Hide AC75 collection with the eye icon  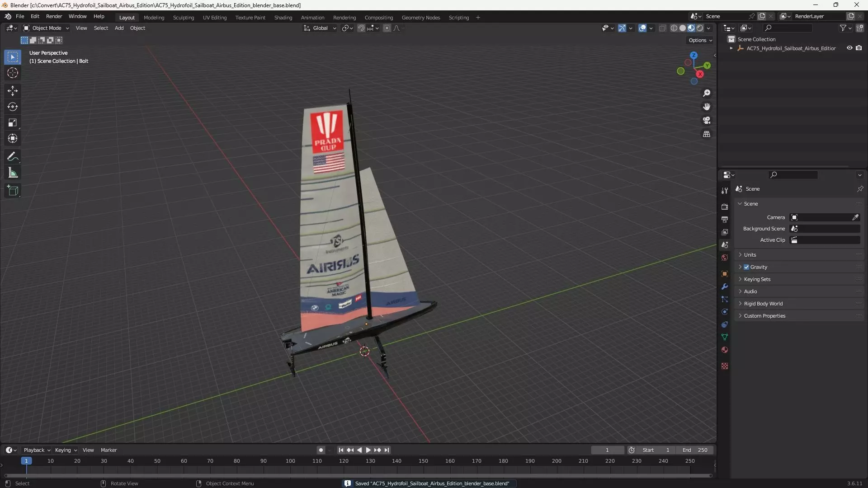pyautogui.click(x=849, y=48)
